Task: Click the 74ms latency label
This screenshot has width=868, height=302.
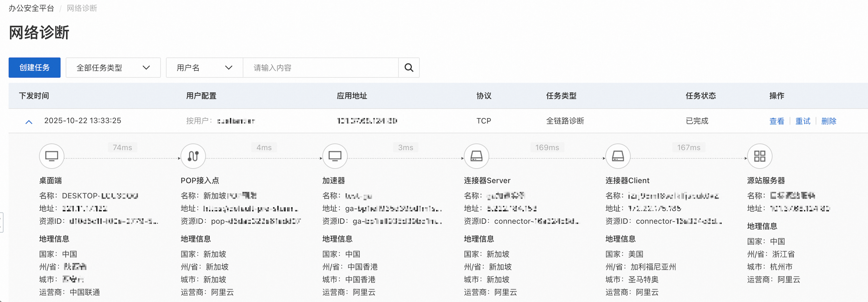Action: pos(122,148)
